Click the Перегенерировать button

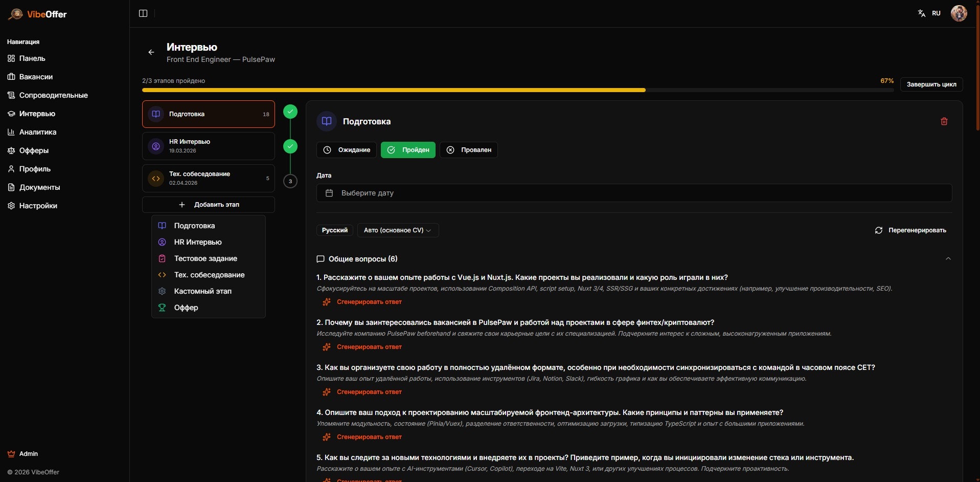tap(910, 230)
